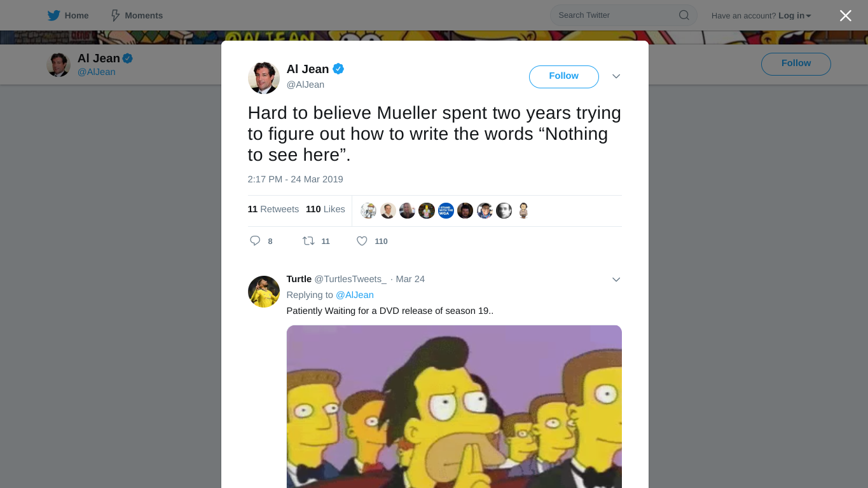View the 110 Likes list
The width and height of the screenshot is (868, 488).
tap(326, 209)
